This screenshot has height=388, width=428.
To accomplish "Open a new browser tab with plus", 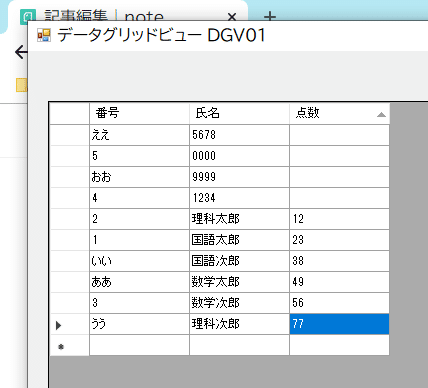I will [270, 16].
